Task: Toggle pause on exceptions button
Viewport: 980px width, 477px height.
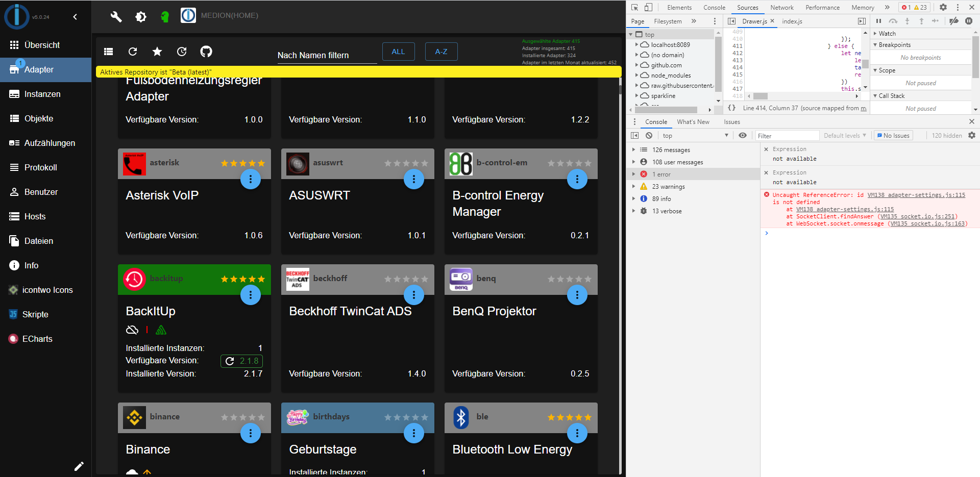Action: pos(969,21)
